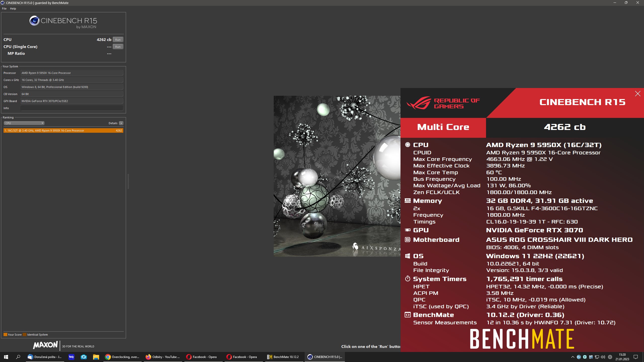Open the File menu

point(4,9)
